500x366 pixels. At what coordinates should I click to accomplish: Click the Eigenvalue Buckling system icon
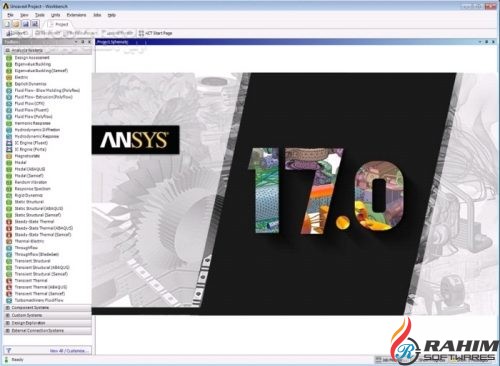click(x=9, y=64)
